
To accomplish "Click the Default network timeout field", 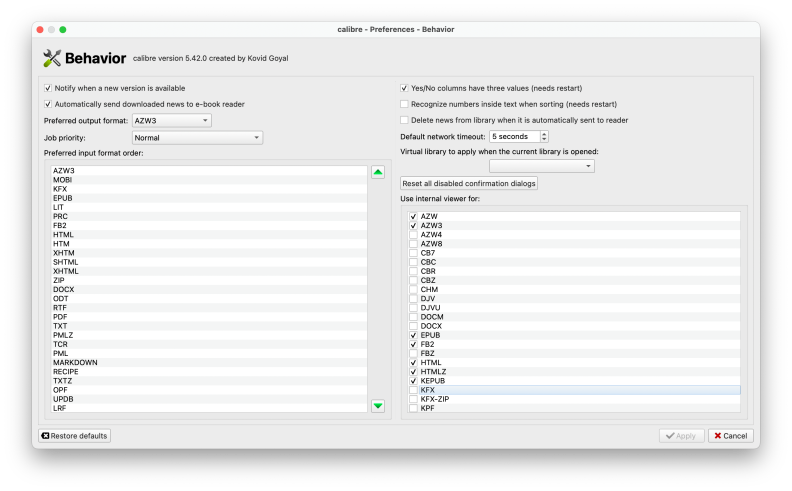I will (x=515, y=136).
